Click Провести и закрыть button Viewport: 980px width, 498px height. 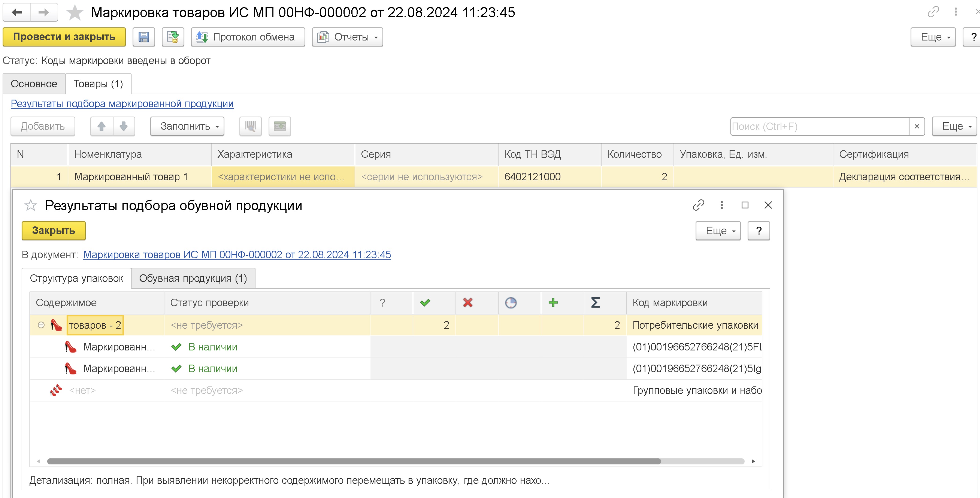pos(64,37)
